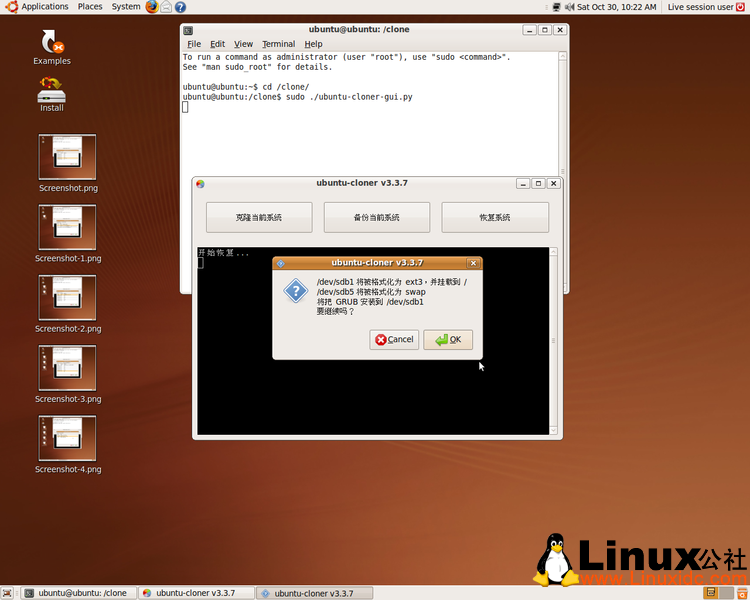750x600 pixels.
Task: Open the System menu
Action: coord(126,7)
